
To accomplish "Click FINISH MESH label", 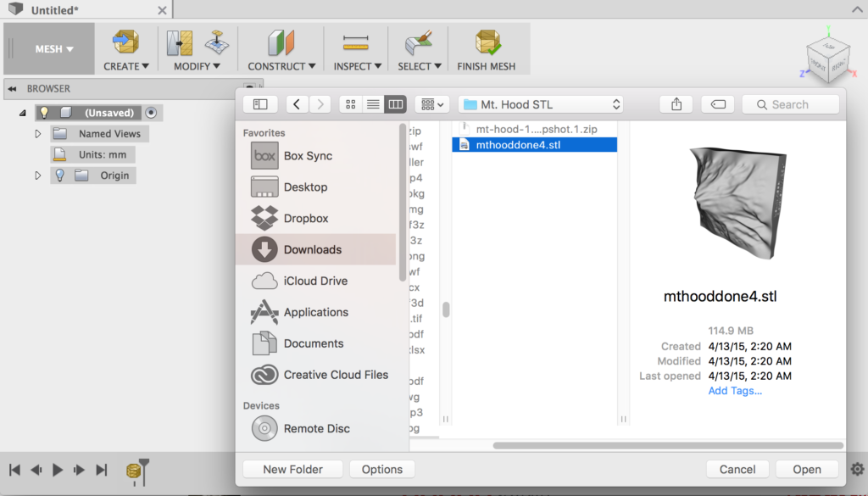I will click(486, 66).
